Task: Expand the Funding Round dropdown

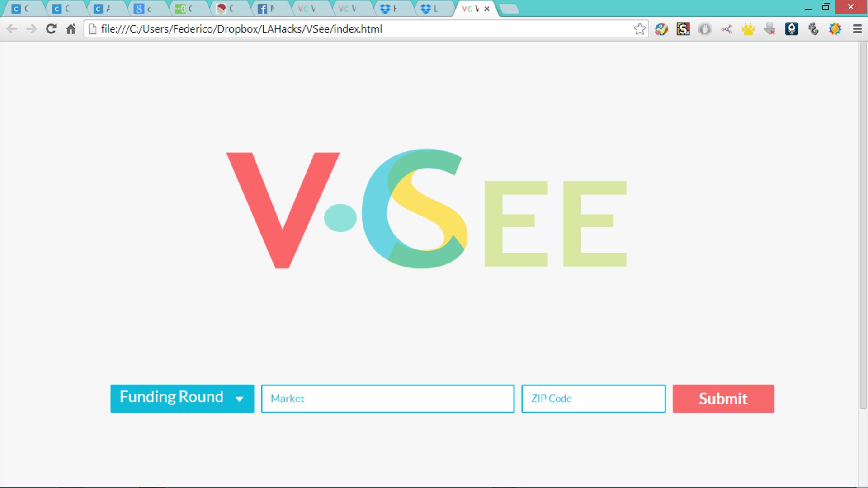Action: click(172, 398)
